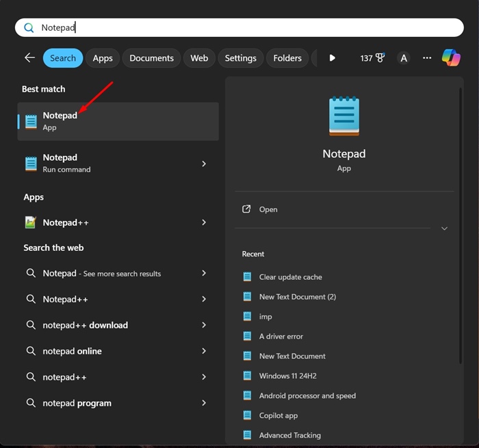Expand the Notepad Run command chevron

click(x=204, y=163)
